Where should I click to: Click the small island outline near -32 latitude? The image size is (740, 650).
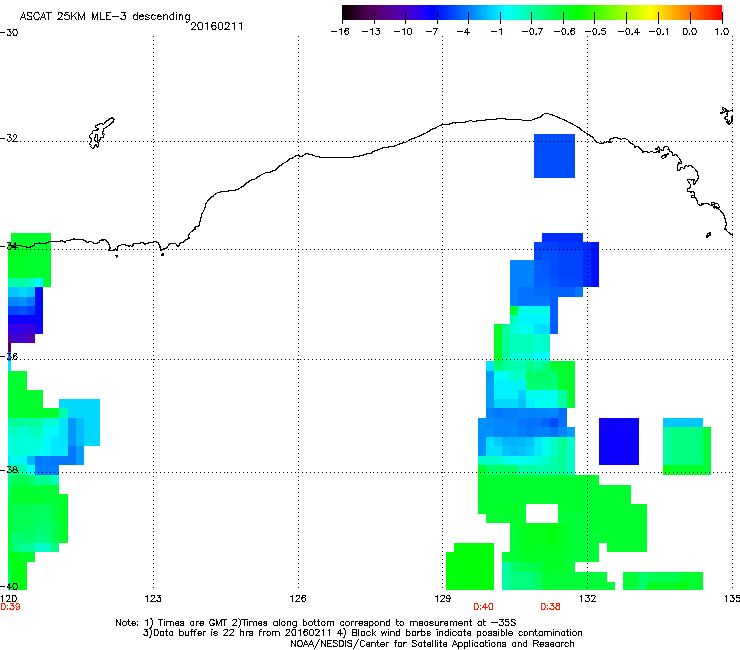click(x=101, y=133)
